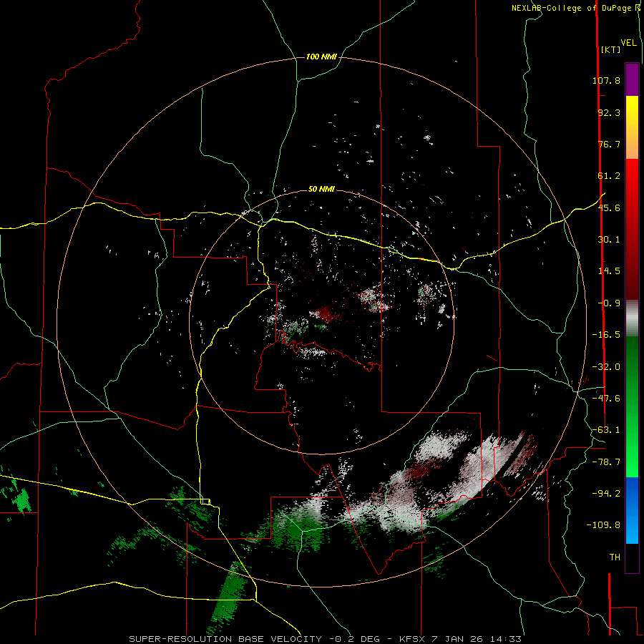This screenshot has width=644, height=644.
Task: Click the -47.6 legend value
Action: coord(606,399)
